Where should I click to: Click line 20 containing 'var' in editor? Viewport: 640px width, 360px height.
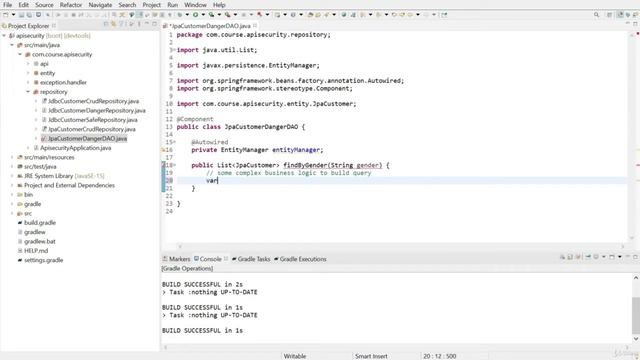[402, 180]
